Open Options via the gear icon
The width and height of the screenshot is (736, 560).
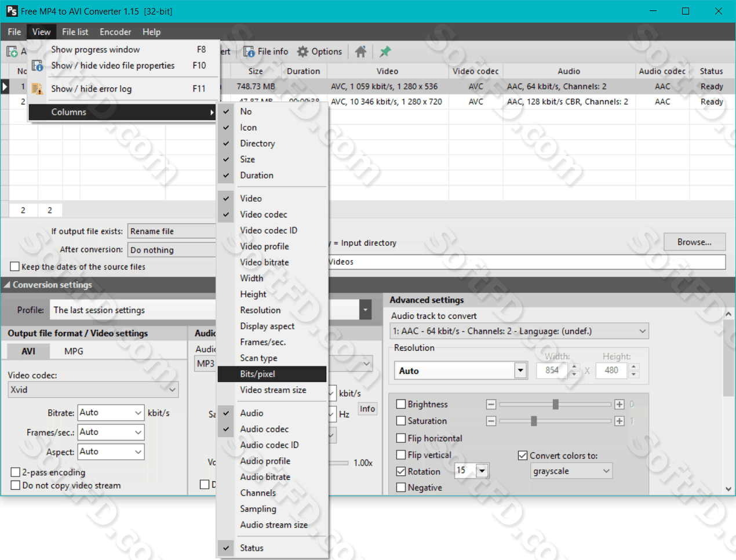[x=319, y=52]
